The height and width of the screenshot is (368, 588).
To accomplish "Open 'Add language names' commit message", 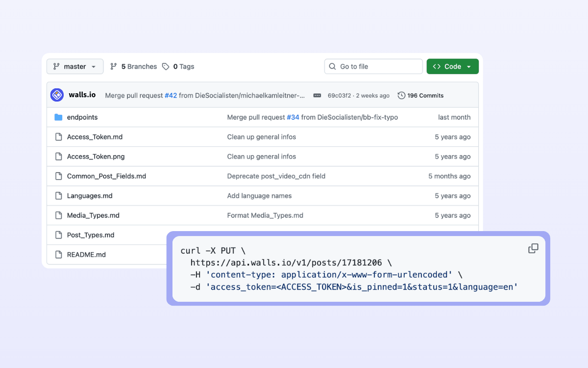I will pyautogui.click(x=259, y=196).
